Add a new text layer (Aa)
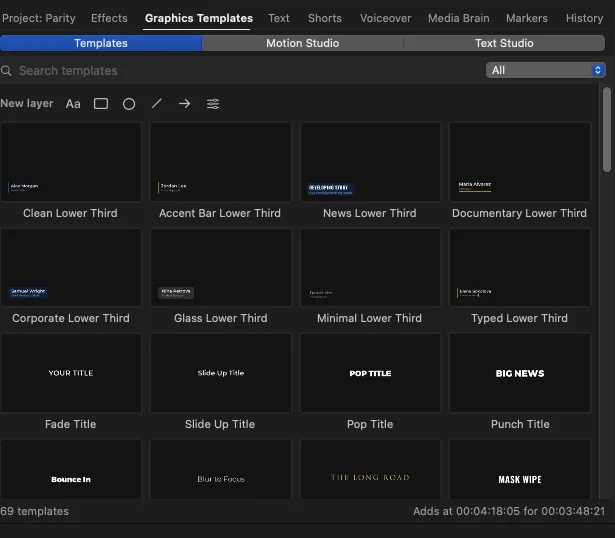 click(73, 104)
